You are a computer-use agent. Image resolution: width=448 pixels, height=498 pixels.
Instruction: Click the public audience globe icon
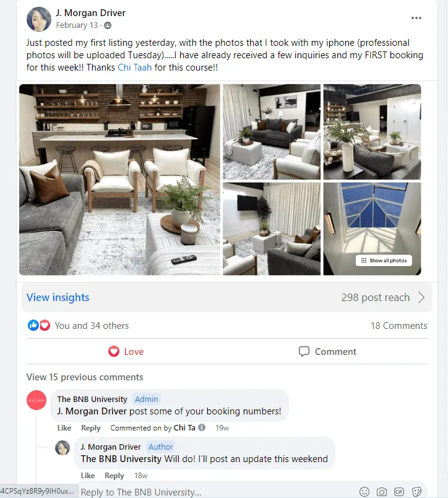(108, 25)
